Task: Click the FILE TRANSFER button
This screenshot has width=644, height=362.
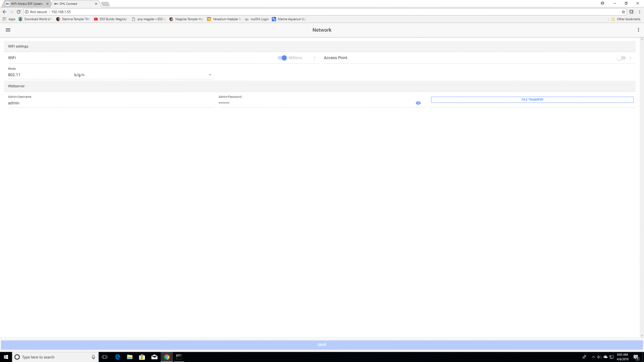Action: pyautogui.click(x=532, y=100)
